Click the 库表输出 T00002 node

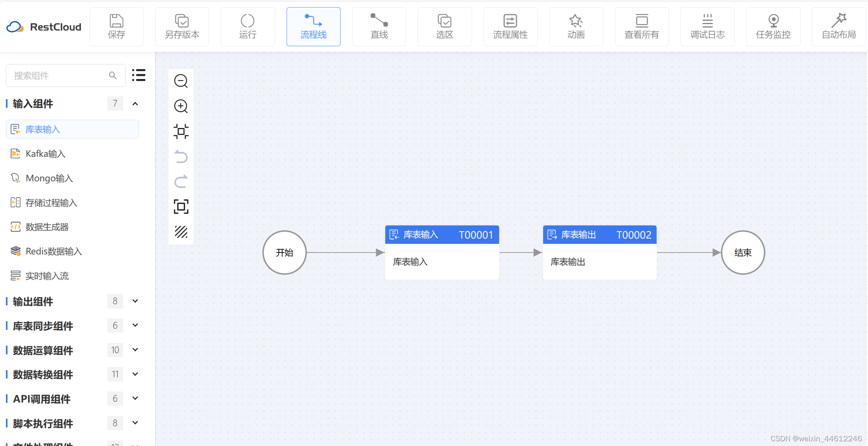pos(599,252)
